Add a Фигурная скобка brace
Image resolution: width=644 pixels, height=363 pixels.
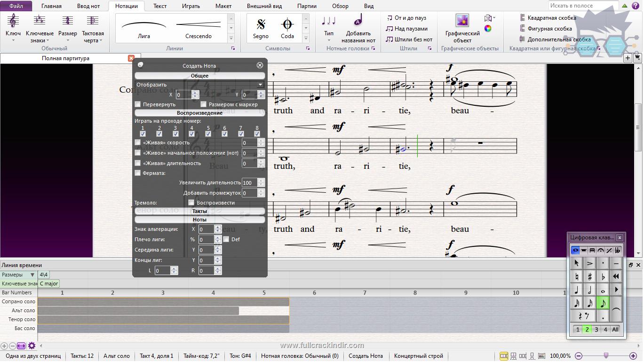click(x=545, y=29)
